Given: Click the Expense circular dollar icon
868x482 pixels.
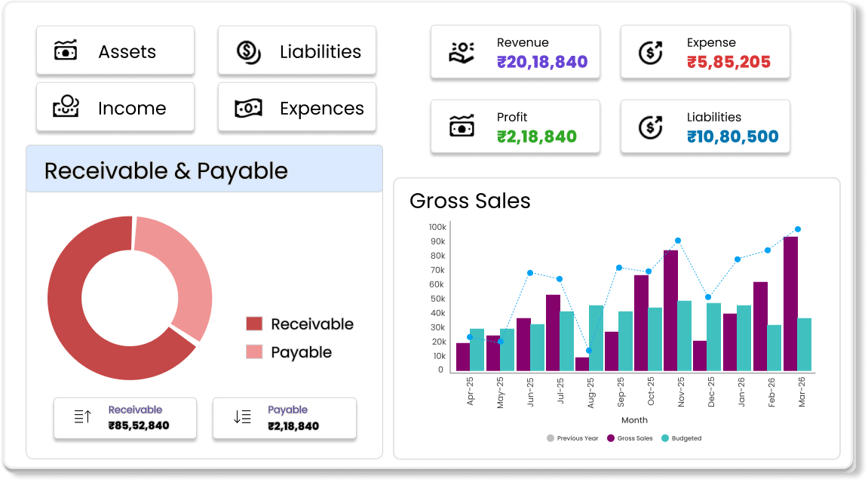Looking at the screenshot, I should point(649,51).
